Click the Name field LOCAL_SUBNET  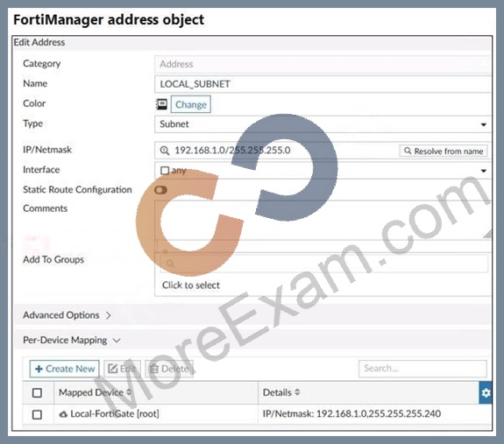tap(323, 84)
